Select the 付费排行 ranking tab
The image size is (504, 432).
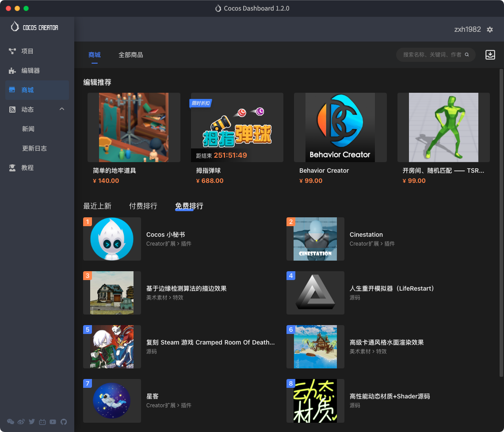point(143,206)
